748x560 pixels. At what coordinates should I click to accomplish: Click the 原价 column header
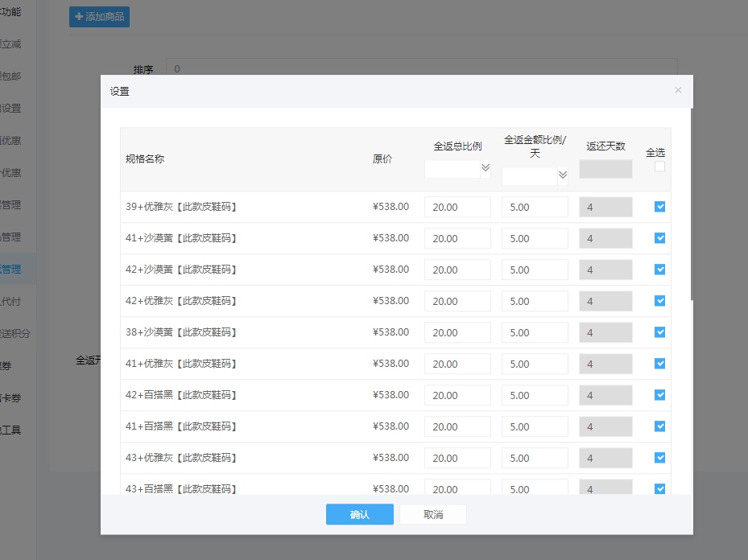coord(382,159)
